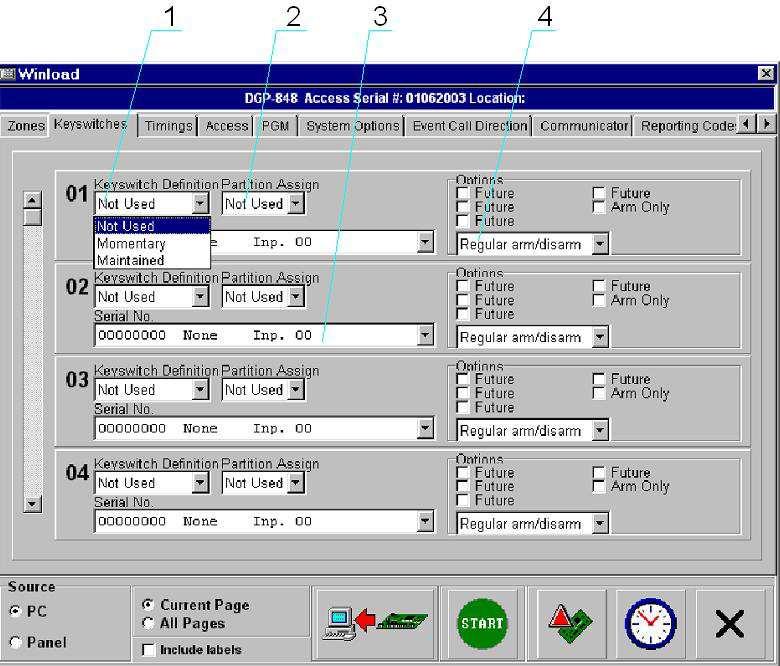The image size is (780, 666).
Task: Select Not Used in the open dropdown list
Action: [152, 226]
